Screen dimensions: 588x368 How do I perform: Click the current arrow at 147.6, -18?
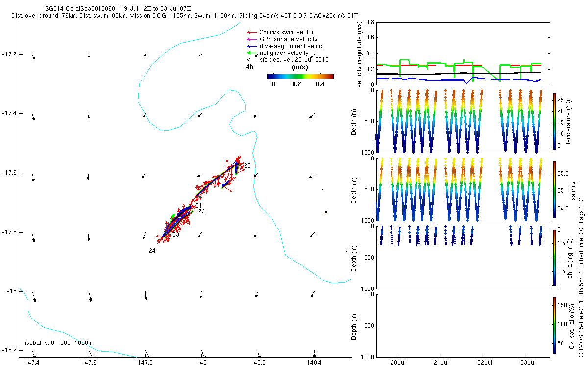(x=90, y=297)
